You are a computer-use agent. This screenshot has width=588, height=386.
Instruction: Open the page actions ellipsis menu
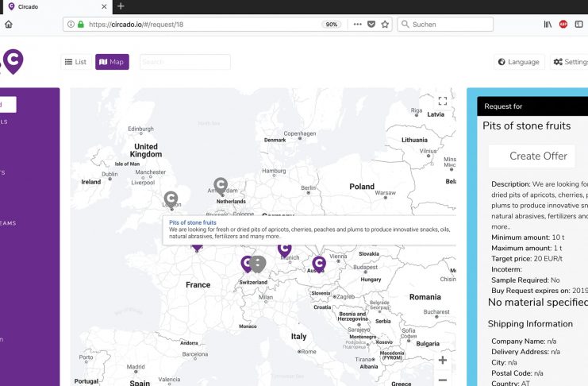click(x=357, y=25)
